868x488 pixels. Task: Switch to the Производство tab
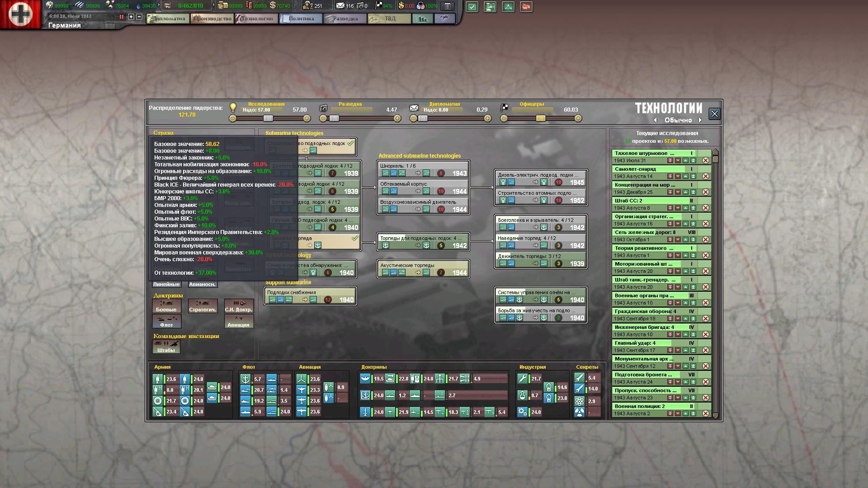[x=212, y=19]
